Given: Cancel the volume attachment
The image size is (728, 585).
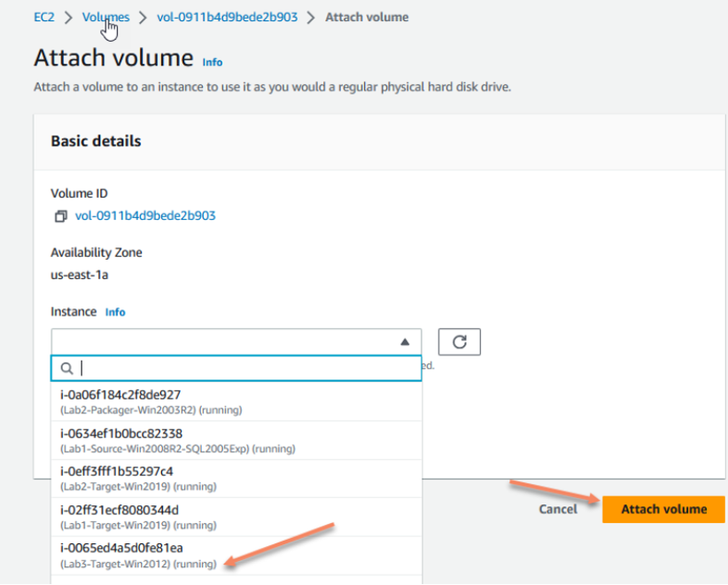Looking at the screenshot, I should point(557,509).
